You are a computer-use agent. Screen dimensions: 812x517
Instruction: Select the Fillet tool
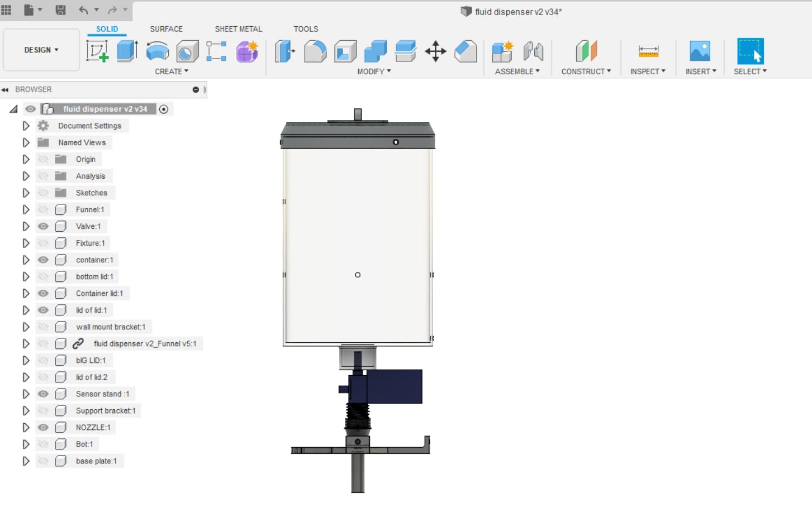coord(315,51)
